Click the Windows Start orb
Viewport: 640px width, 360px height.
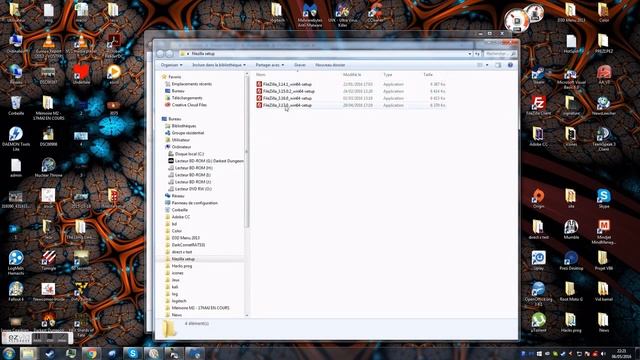coord(9,353)
